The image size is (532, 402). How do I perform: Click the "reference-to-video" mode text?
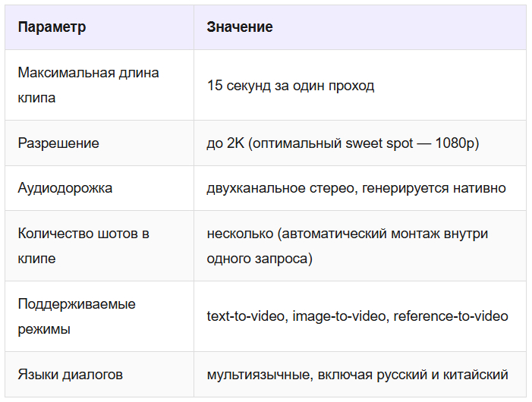tap(451, 316)
